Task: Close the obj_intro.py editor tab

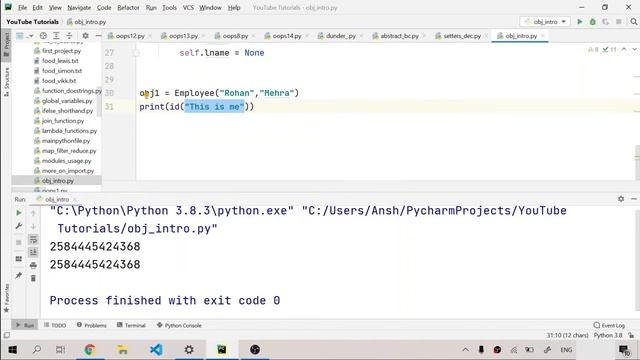Action: pyautogui.click(x=543, y=36)
